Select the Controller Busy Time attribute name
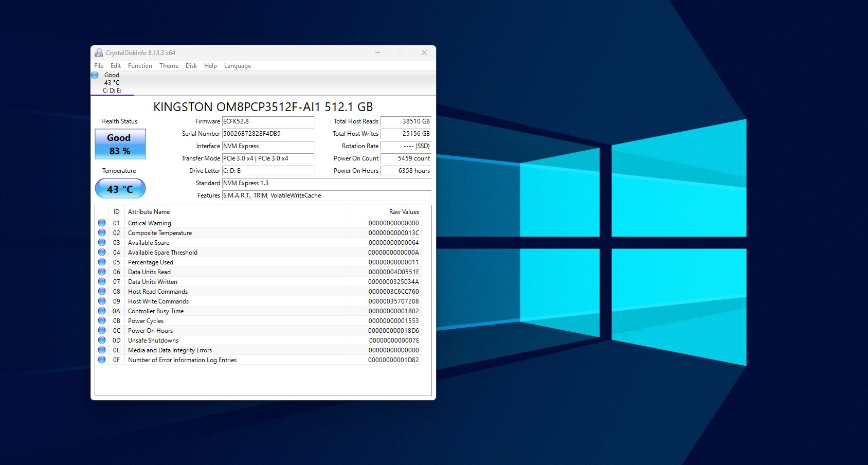The height and width of the screenshot is (465, 868). pos(156,311)
